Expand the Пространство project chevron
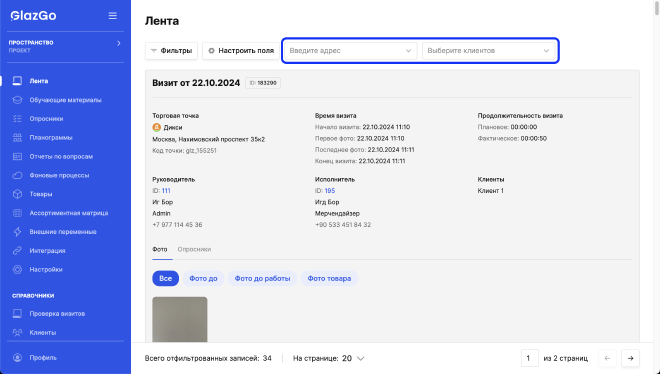The height and width of the screenshot is (374, 660). [x=119, y=43]
